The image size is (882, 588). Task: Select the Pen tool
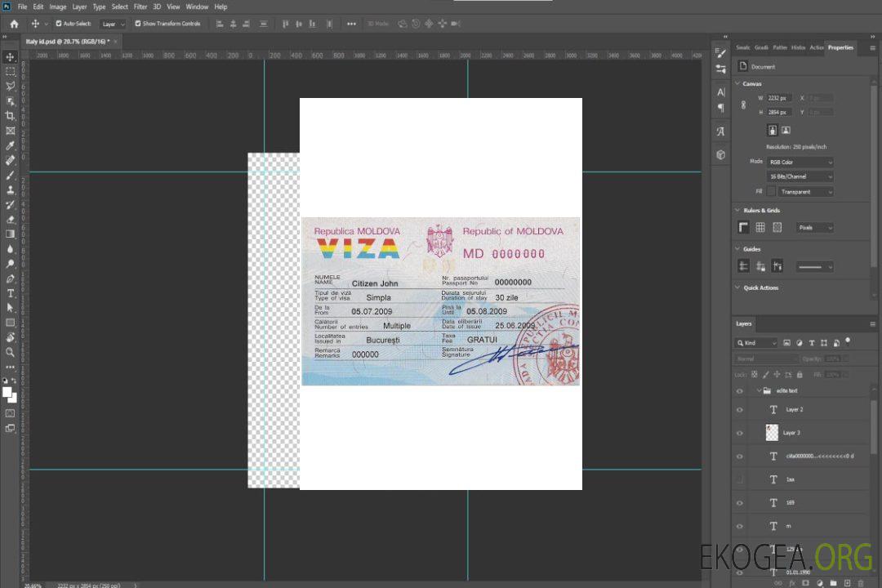[10, 278]
